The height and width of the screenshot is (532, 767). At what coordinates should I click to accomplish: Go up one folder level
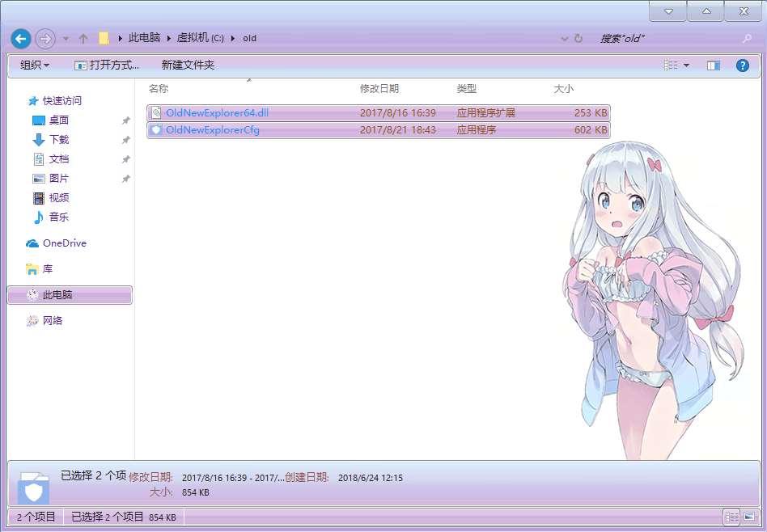point(83,39)
